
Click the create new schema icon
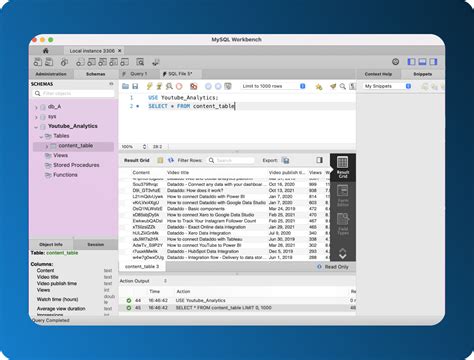(x=80, y=62)
